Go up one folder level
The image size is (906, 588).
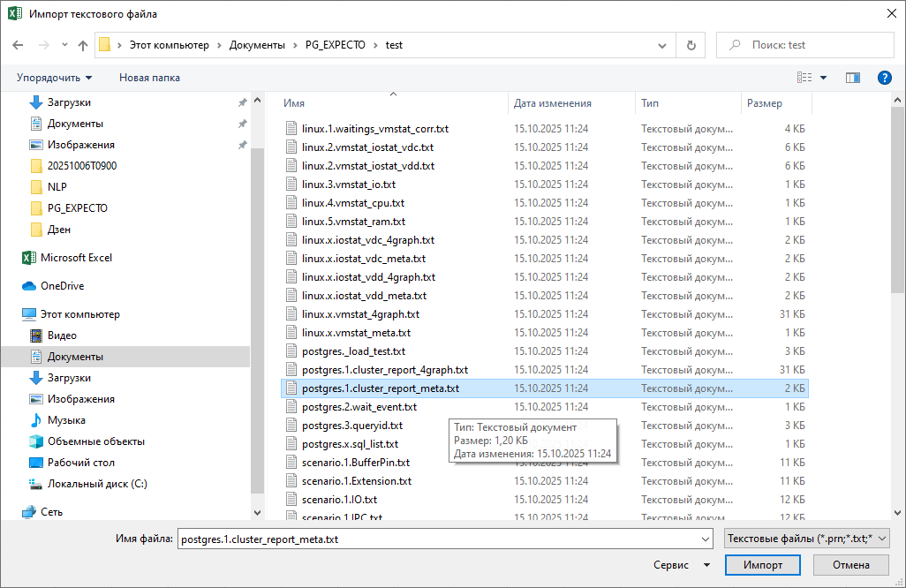(83, 45)
